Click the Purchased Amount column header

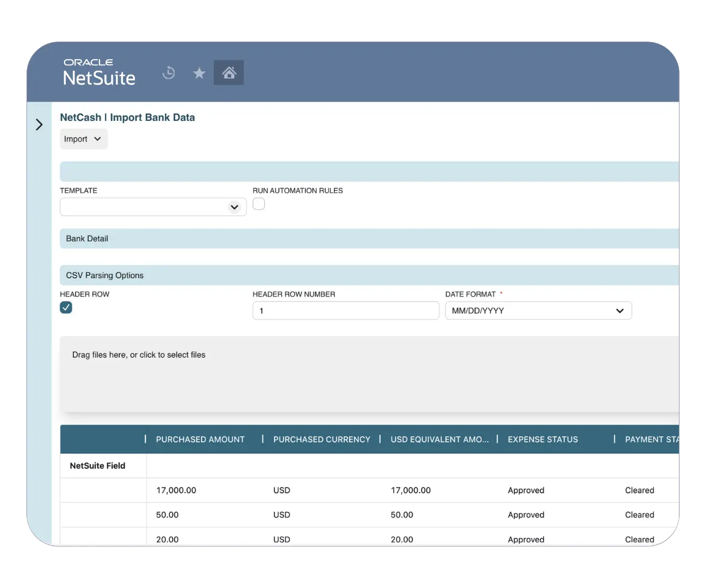200,439
